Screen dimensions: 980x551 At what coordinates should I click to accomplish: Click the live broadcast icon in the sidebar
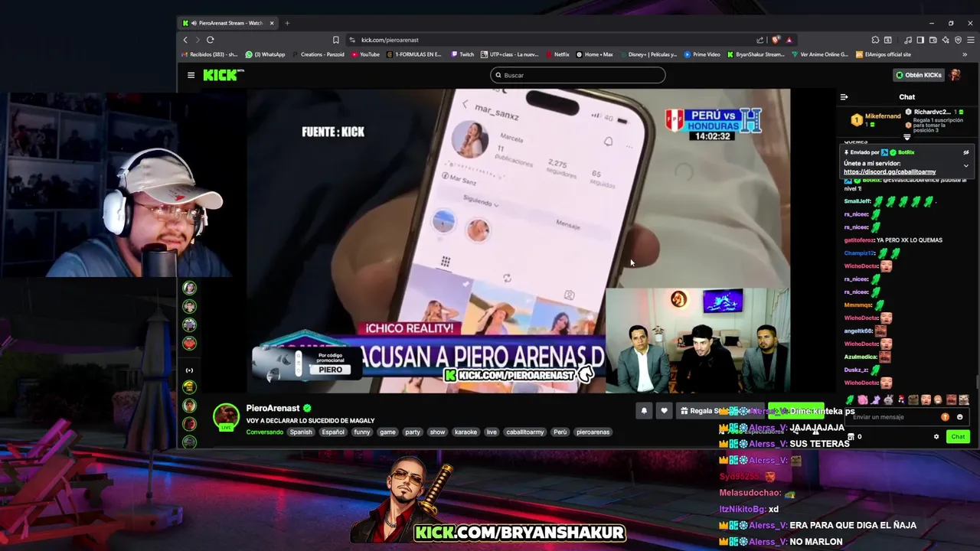[189, 370]
